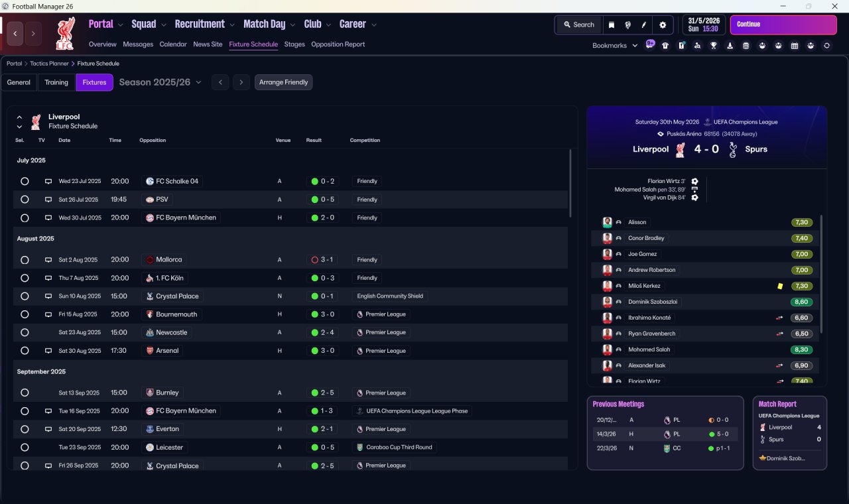Expand the Career menu dropdown arrow

pyautogui.click(x=374, y=25)
